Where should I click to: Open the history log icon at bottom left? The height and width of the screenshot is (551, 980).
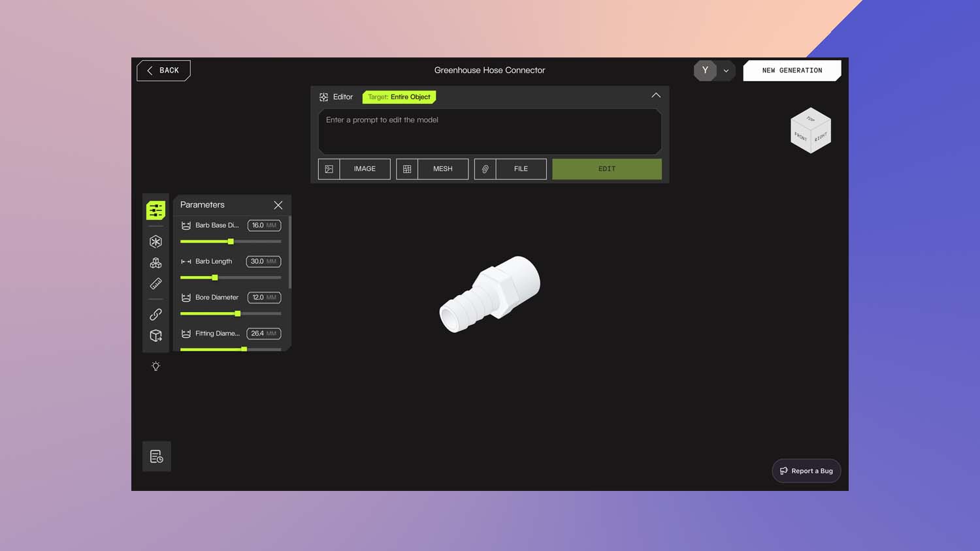click(x=157, y=456)
